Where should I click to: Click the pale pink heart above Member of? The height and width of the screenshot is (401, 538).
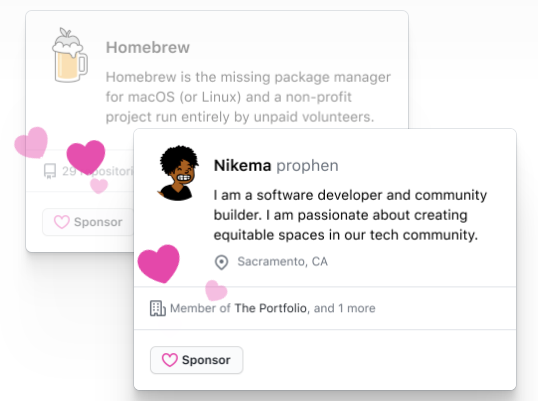(216, 290)
